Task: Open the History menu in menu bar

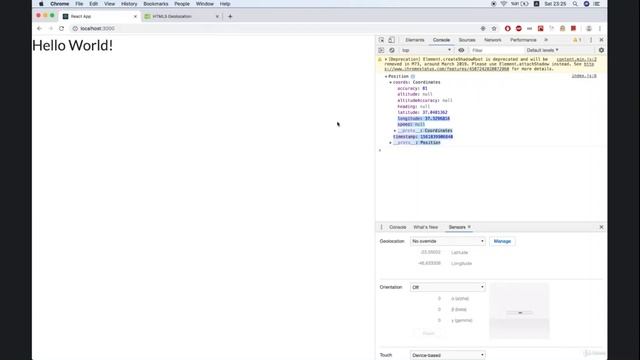Action: tap(129, 4)
